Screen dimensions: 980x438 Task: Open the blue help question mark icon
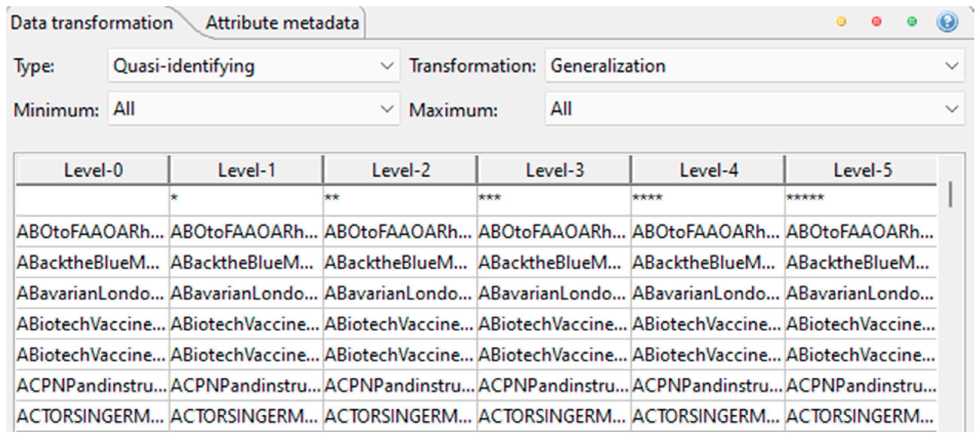(947, 22)
